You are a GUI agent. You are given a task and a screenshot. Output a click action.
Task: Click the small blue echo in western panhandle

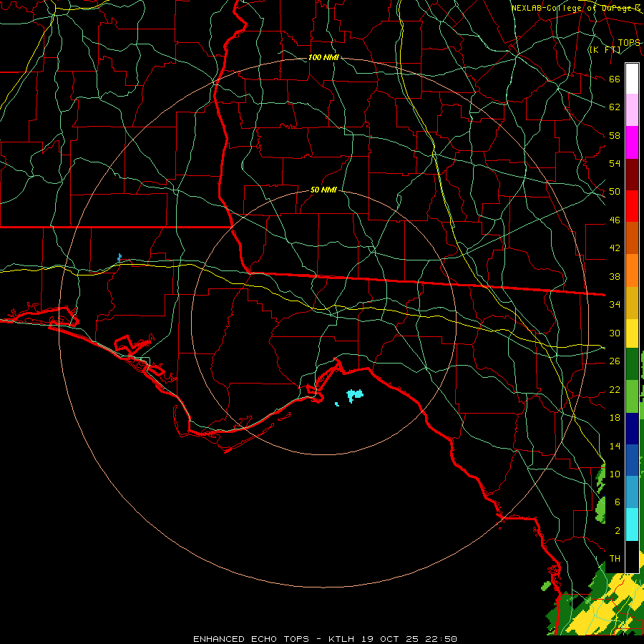(x=119, y=258)
